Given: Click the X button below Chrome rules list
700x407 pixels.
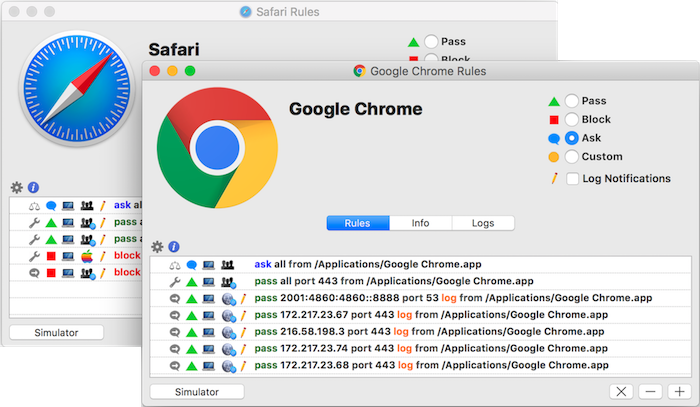Looking at the screenshot, I should coord(621,392).
